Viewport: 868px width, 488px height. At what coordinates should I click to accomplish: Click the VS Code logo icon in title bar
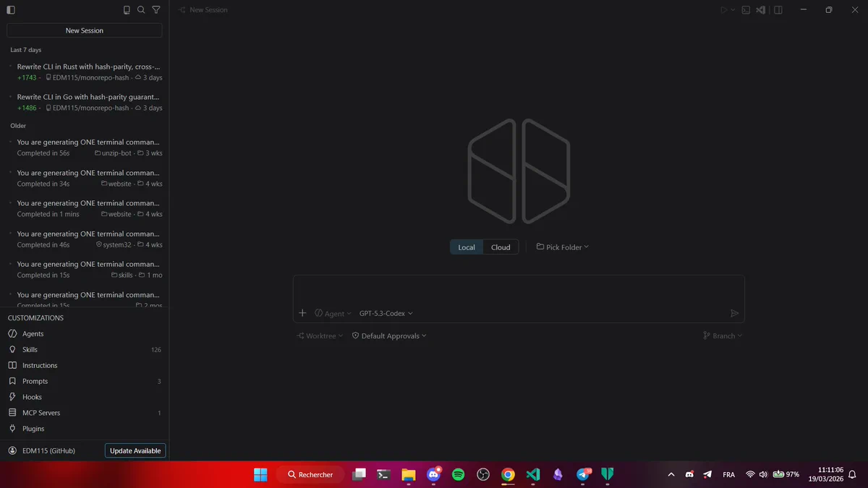pyautogui.click(x=761, y=10)
